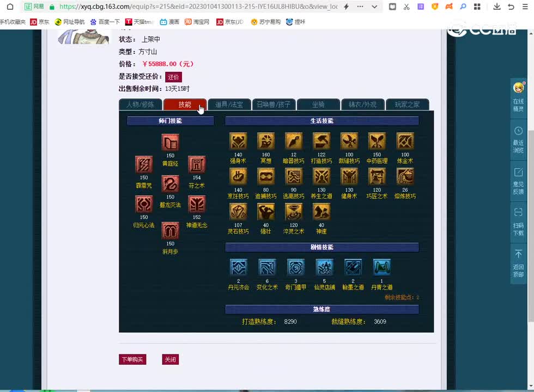534x392 pixels.
Task: Expand the address bar dropdown arrow
Action: (374, 7)
